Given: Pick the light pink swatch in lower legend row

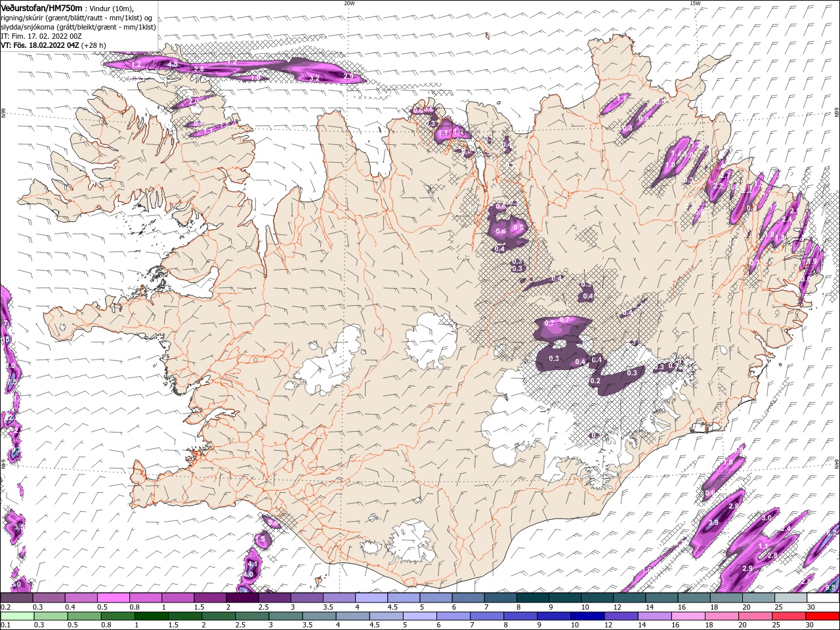Looking at the screenshot, I should 688,616.
